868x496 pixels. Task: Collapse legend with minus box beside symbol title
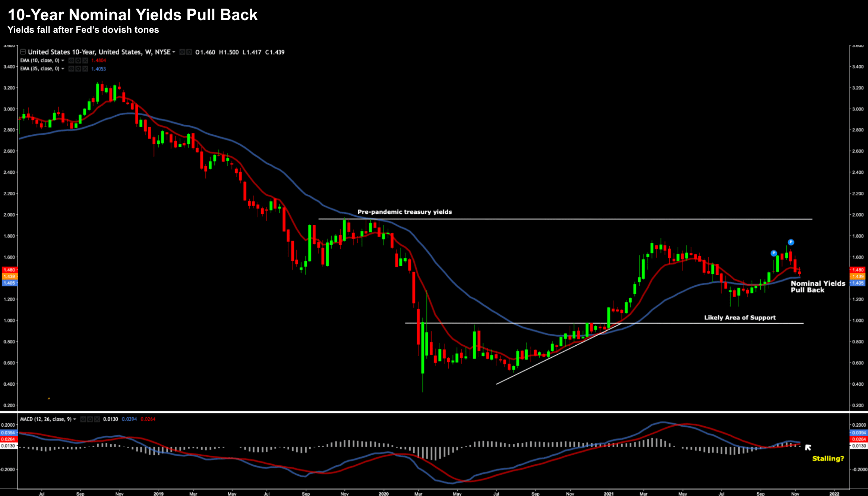coord(23,52)
